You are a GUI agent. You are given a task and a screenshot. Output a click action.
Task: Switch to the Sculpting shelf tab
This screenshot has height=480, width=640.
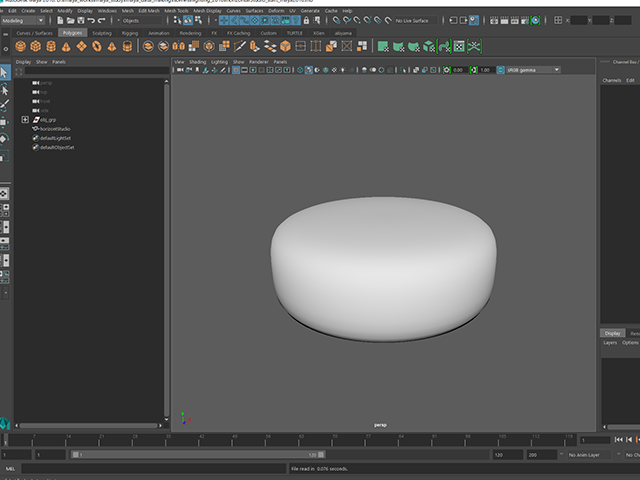[102, 33]
